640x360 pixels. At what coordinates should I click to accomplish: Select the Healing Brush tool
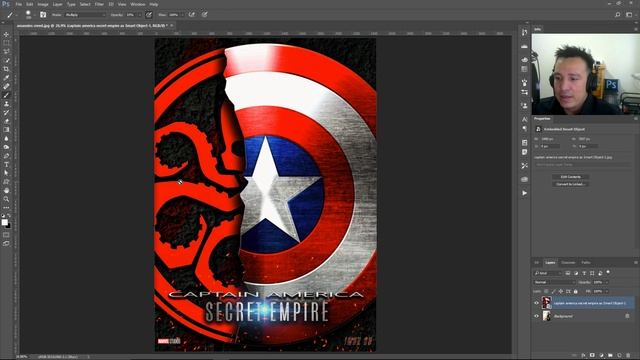click(6, 86)
